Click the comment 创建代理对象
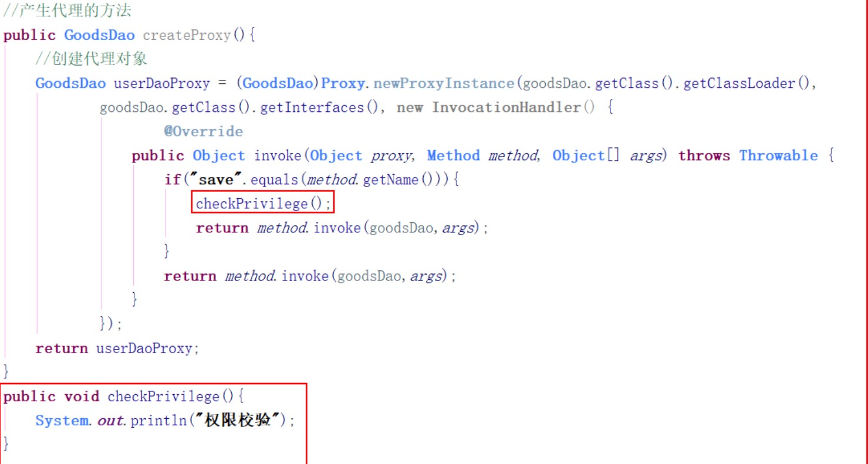 pyautogui.click(x=91, y=59)
